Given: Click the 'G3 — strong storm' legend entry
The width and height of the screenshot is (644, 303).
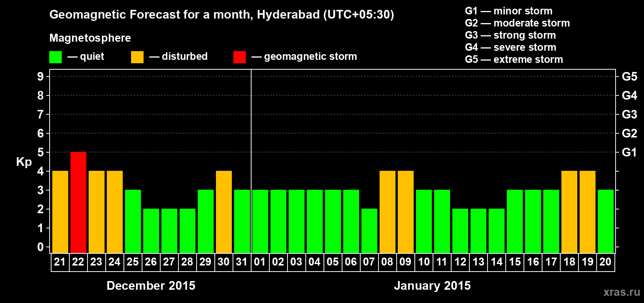Looking at the screenshot, I should (x=510, y=35).
